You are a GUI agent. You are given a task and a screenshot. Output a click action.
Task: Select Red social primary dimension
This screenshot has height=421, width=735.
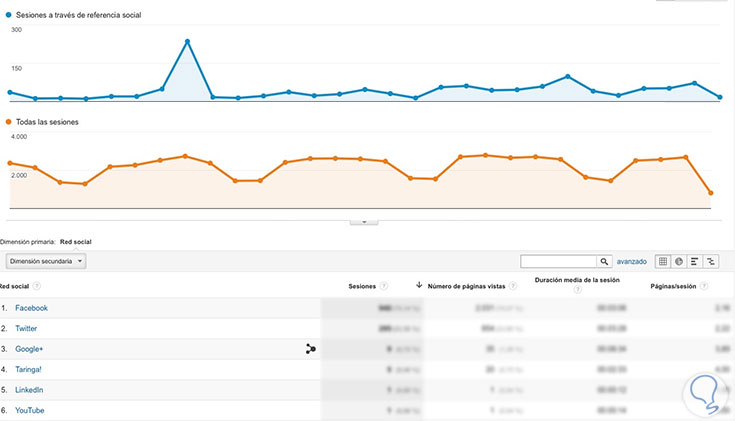[76, 241]
